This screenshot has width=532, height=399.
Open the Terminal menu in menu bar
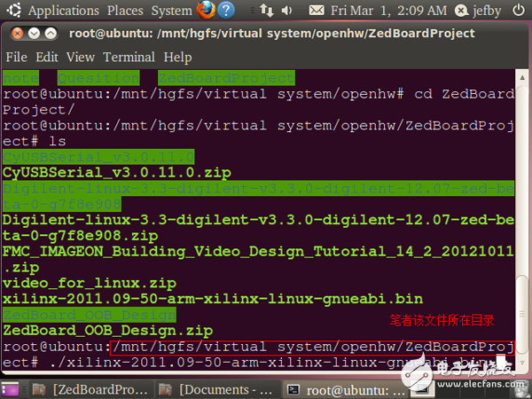pyautogui.click(x=129, y=57)
